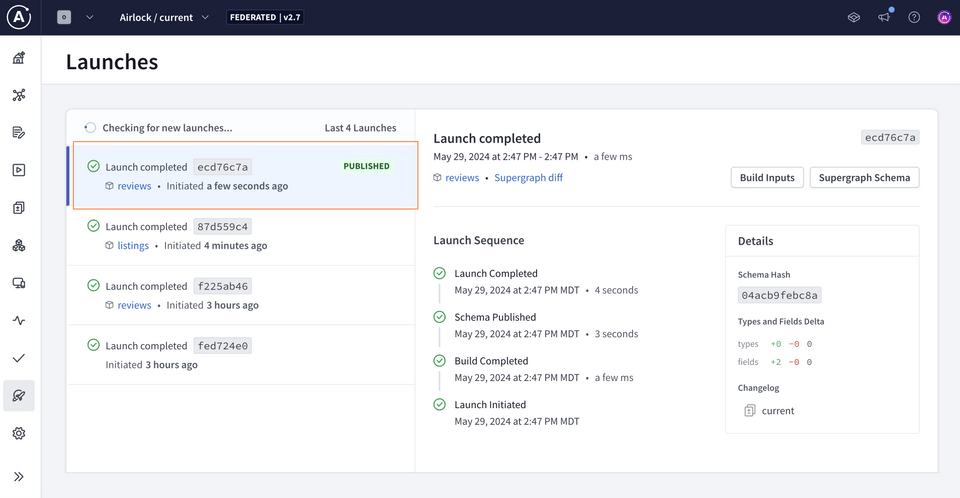Open the Schema graph sidebar icon
The width and height of the screenshot is (960, 498).
coord(19,95)
